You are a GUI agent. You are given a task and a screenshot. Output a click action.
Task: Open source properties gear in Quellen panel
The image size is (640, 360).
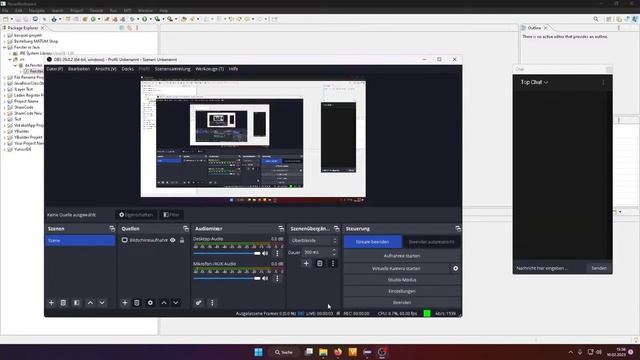[150, 303]
